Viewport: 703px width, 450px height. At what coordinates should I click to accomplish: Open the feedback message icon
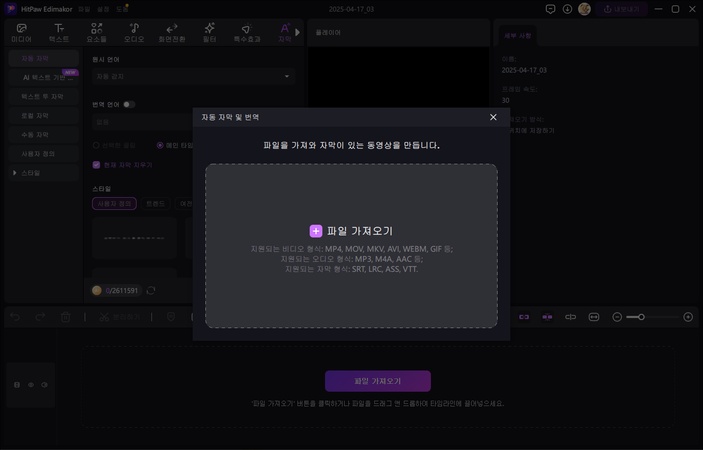(x=550, y=9)
